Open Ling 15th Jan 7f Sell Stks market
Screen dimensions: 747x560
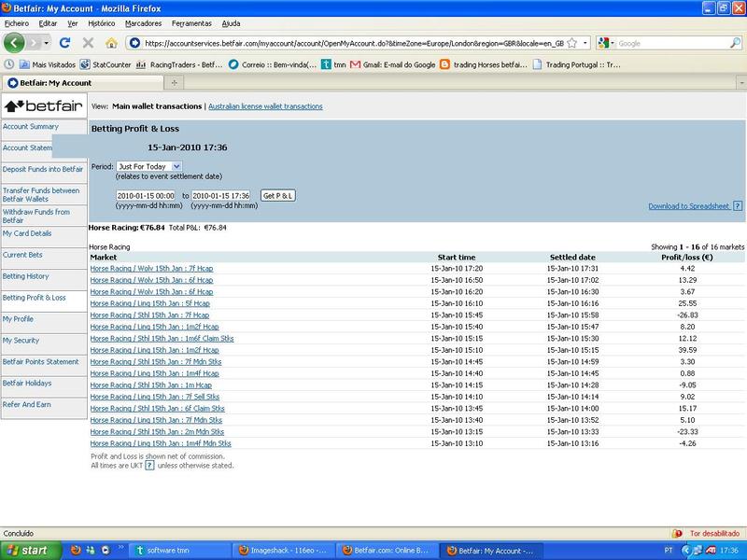(x=155, y=397)
